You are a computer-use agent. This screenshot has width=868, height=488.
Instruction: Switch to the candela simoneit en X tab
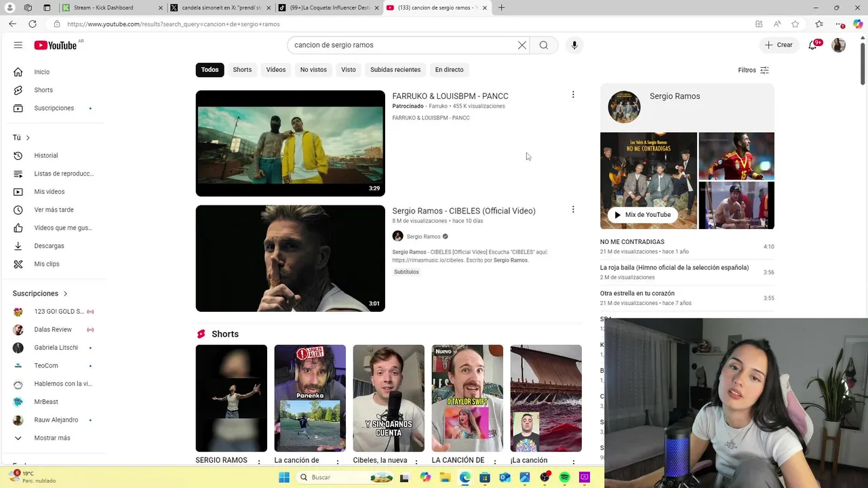tap(220, 7)
